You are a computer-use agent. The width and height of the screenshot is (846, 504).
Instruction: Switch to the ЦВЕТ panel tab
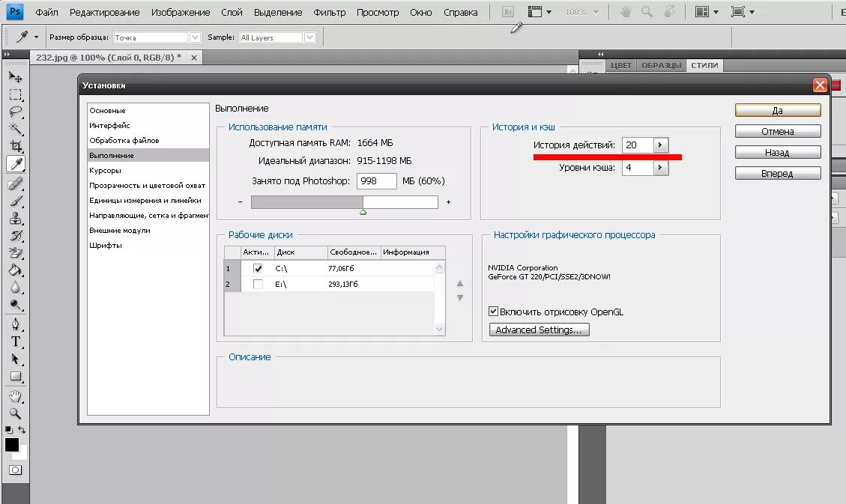[x=621, y=65]
